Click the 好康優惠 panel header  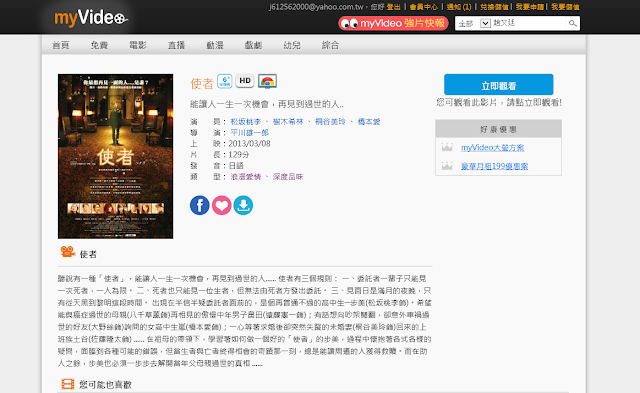pyautogui.click(x=498, y=129)
